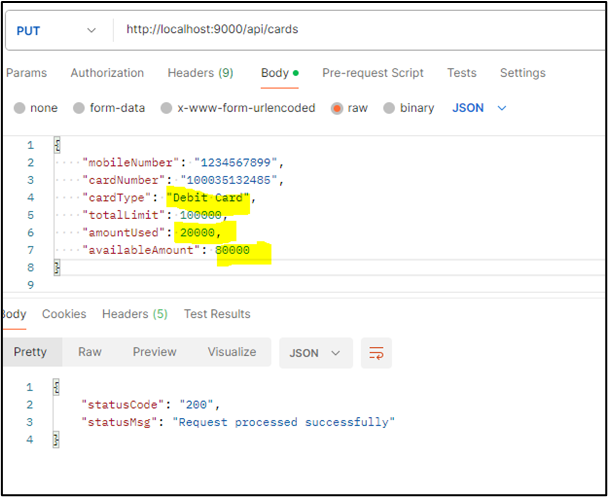Switch to the Authorization tab
Screen dimensions: 608x497
(107, 73)
